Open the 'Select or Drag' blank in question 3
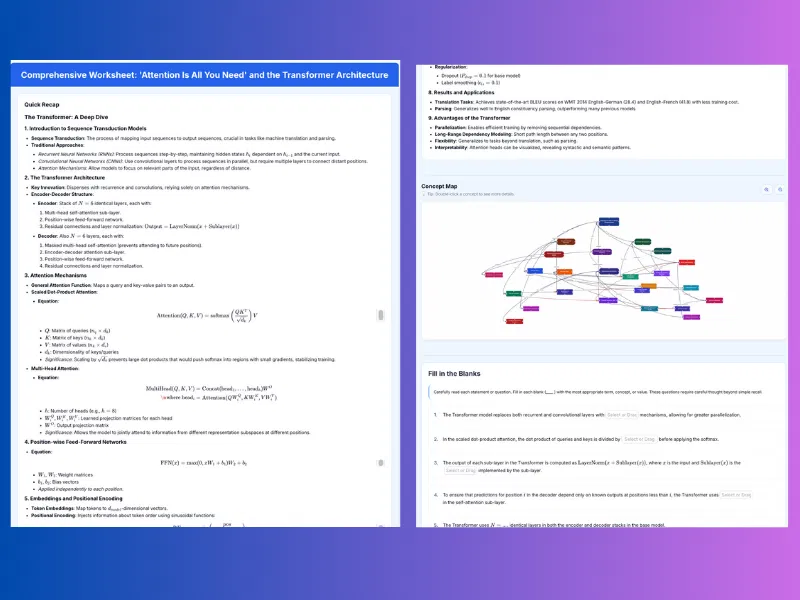 point(462,471)
